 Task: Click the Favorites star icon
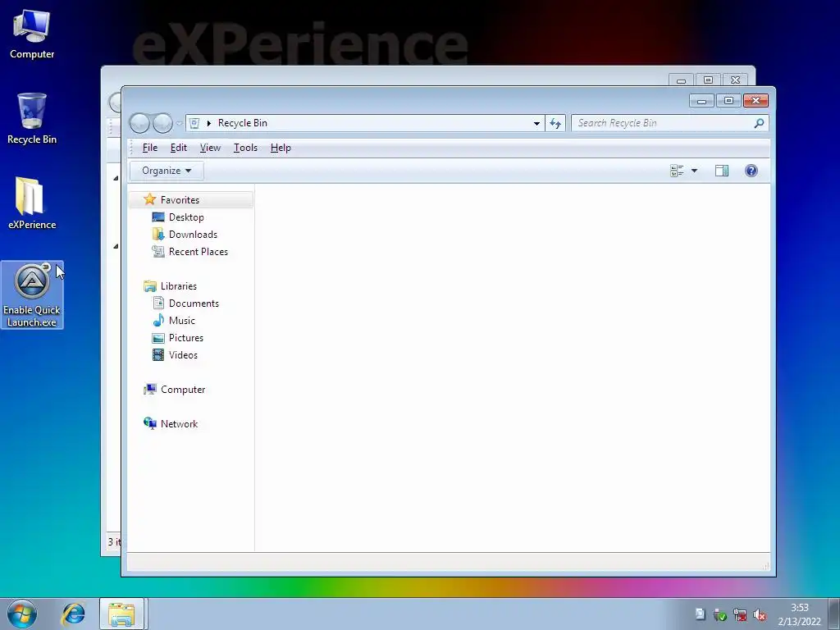[149, 199]
